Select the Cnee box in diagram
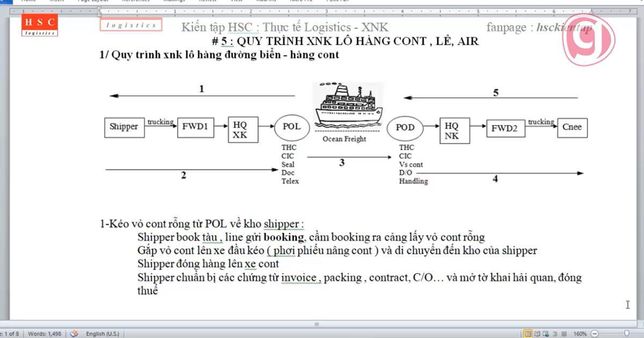This screenshot has width=644, height=338. click(x=572, y=127)
